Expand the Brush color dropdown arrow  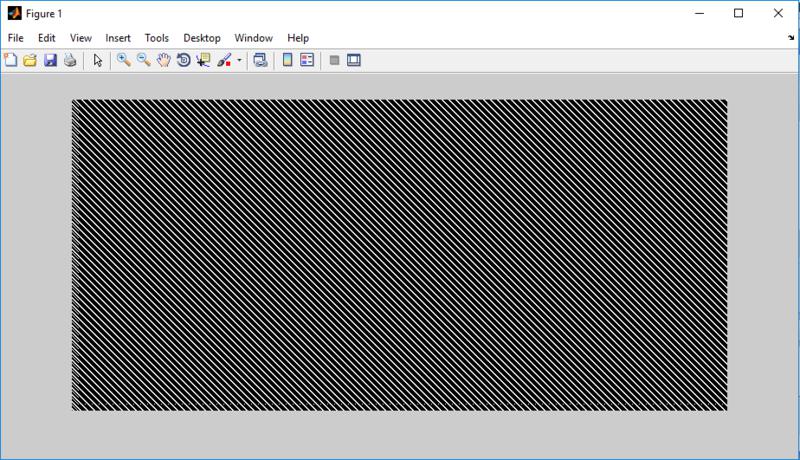point(240,61)
